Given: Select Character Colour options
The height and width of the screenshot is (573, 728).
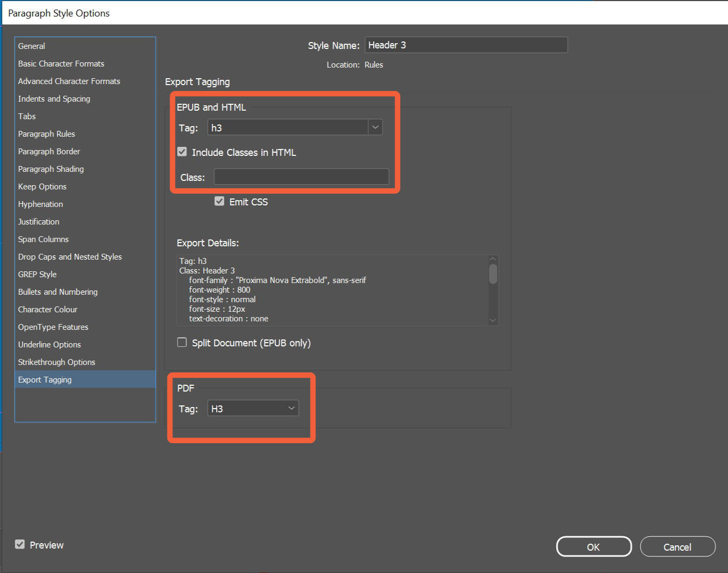Looking at the screenshot, I should pyautogui.click(x=47, y=309).
